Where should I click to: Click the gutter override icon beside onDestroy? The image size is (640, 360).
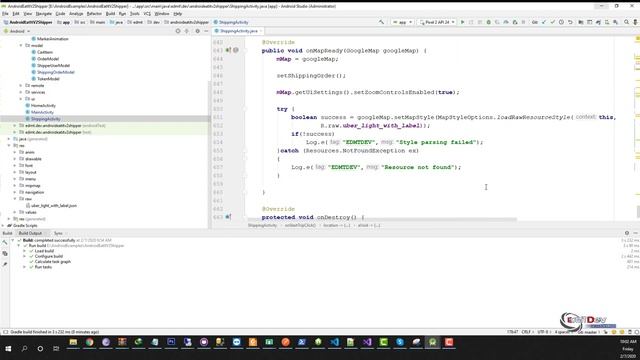point(228,217)
